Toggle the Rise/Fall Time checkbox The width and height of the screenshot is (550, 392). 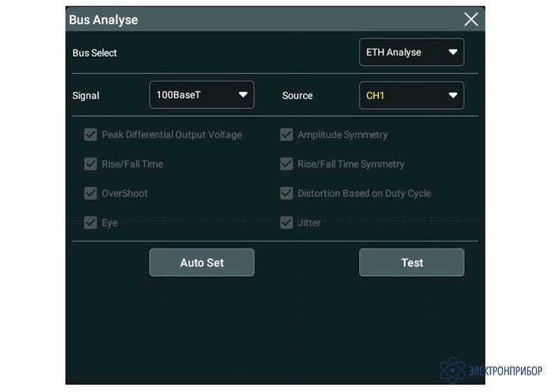point(90,164)
